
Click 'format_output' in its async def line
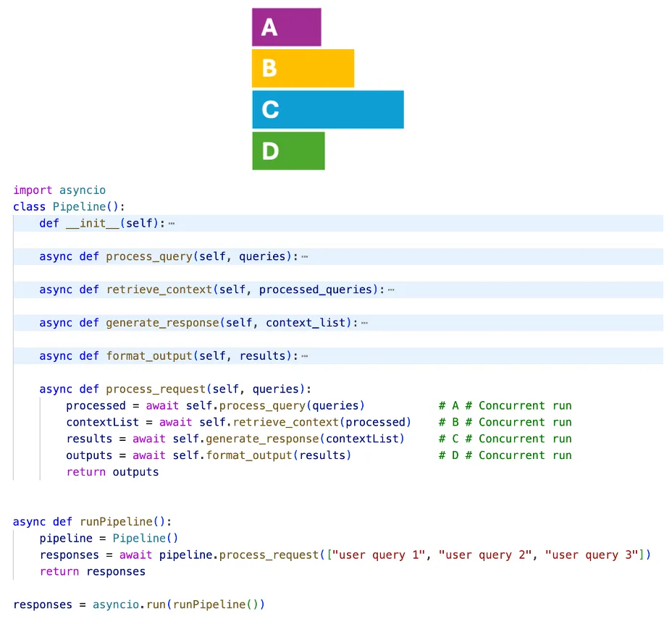click(x=149, y=356)
